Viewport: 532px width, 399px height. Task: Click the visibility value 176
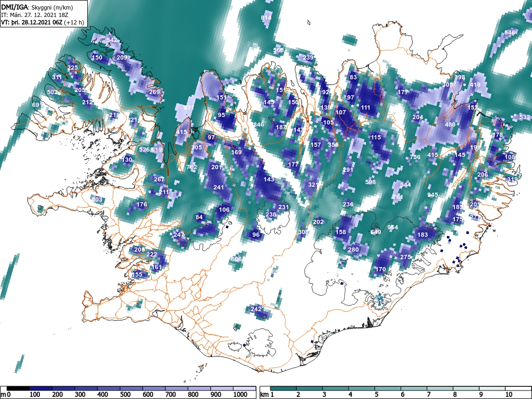coord(142,204)
